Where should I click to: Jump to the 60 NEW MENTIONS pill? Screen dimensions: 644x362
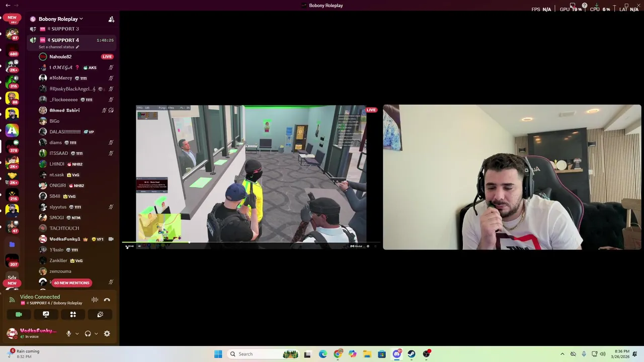[x=71, y=283]
